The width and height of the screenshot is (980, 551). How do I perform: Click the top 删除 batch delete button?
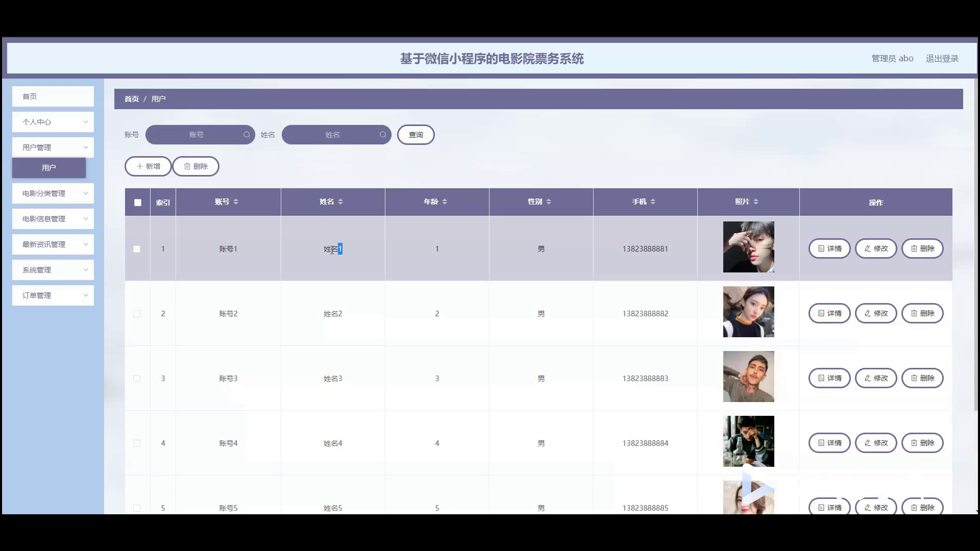pyautogui.click(x=195, y=166)
